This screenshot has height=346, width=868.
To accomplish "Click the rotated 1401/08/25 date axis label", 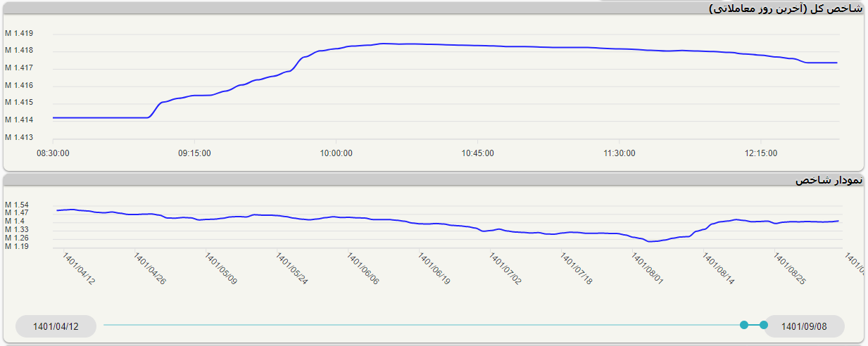I will [x=789, y=269].
